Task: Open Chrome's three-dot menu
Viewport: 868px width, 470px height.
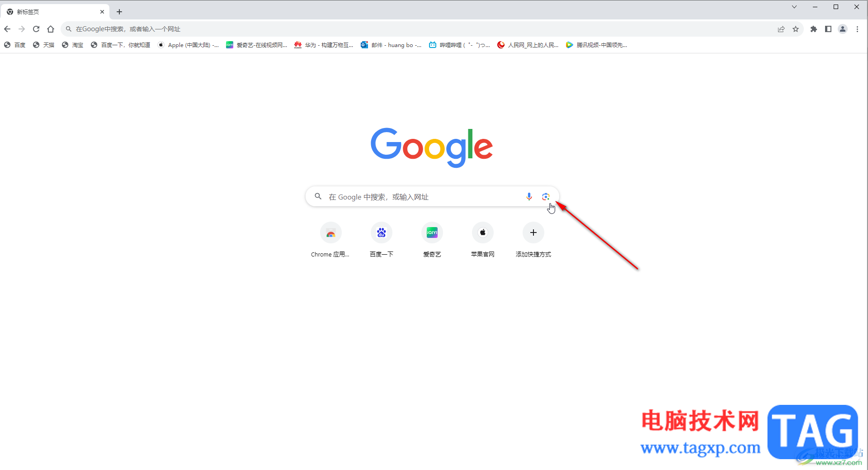Action: coord(857,29)
